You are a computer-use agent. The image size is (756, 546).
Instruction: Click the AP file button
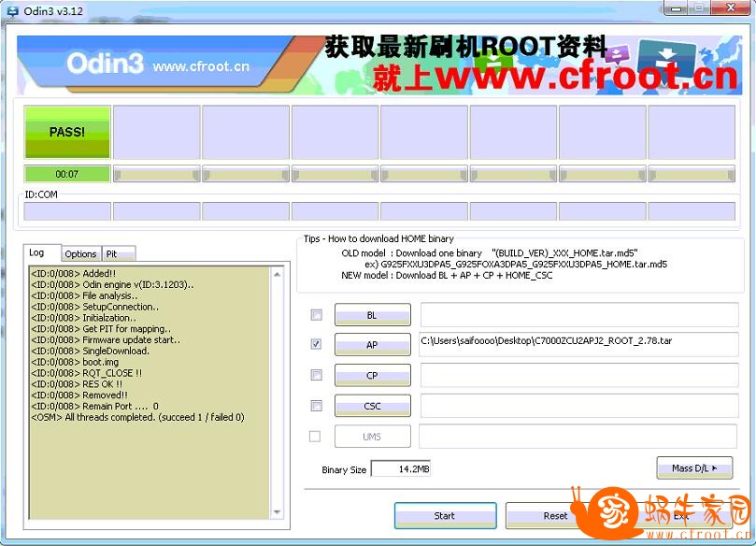[x=373, y=345]
